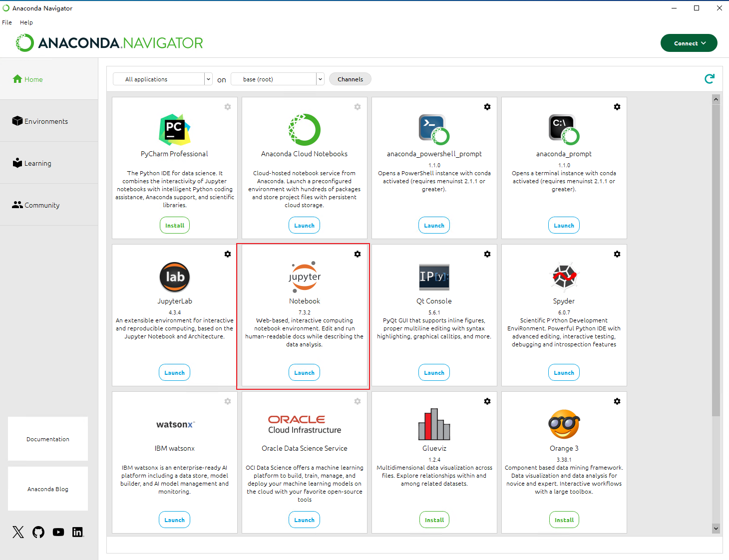This screenshot has height=560, width=729.
Task: Click the Jupyter Notebook logo icon
Action: coord(305,277)
